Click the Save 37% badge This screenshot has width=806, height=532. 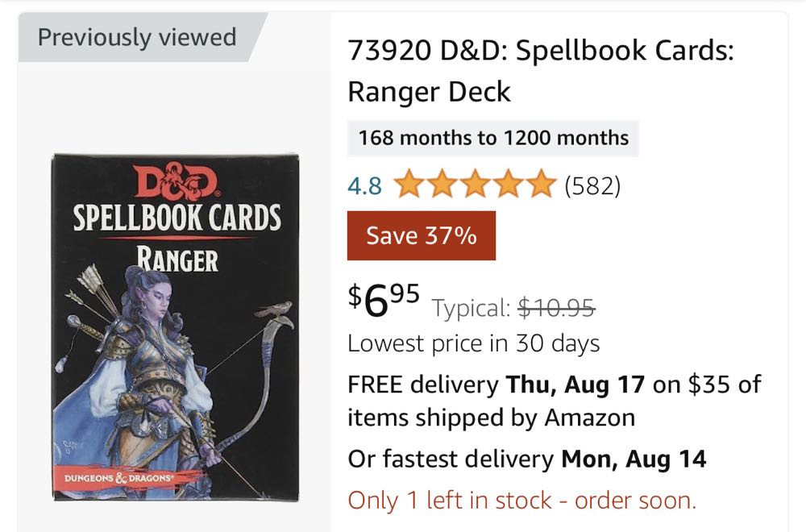click(421, 235)
